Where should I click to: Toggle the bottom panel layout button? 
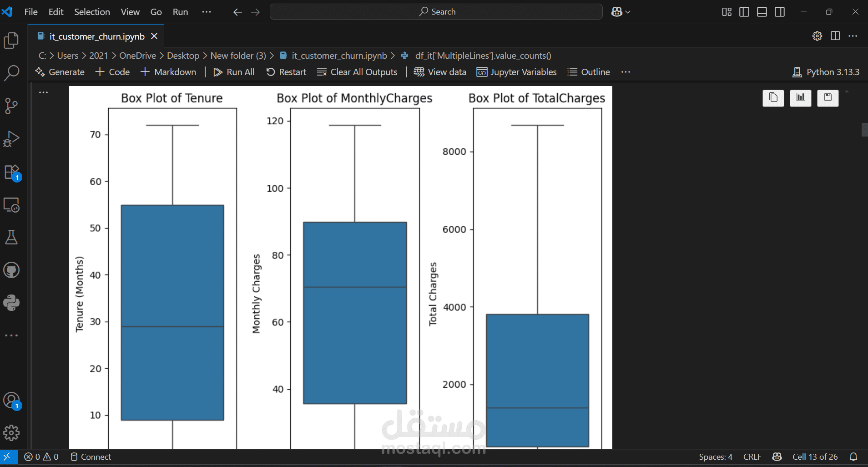tap(762, 12)
